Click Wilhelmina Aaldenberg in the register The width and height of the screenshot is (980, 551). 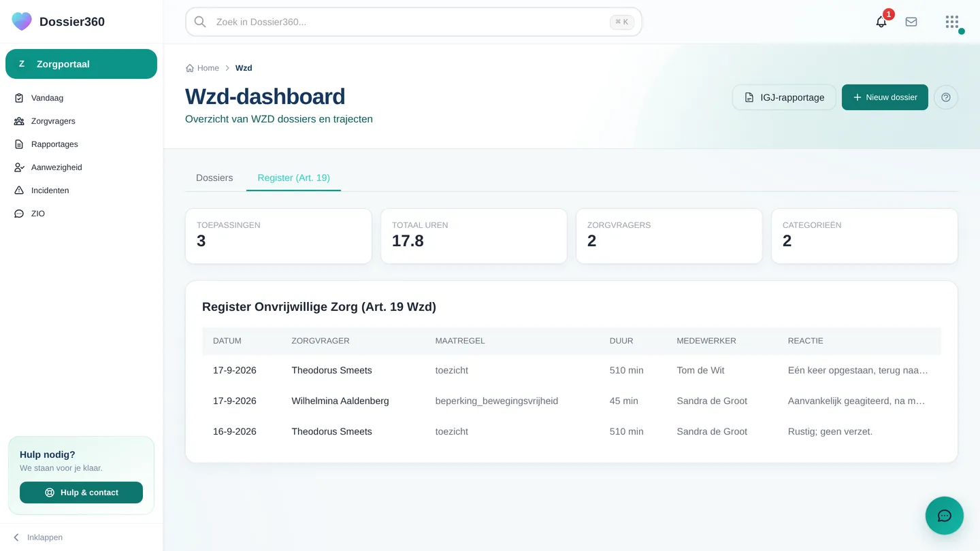pos(340,401)
